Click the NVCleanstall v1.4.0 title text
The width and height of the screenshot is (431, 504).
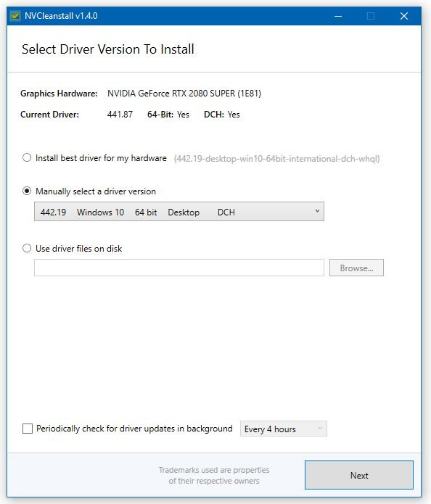pyautogui.click(x=61, y=16)
